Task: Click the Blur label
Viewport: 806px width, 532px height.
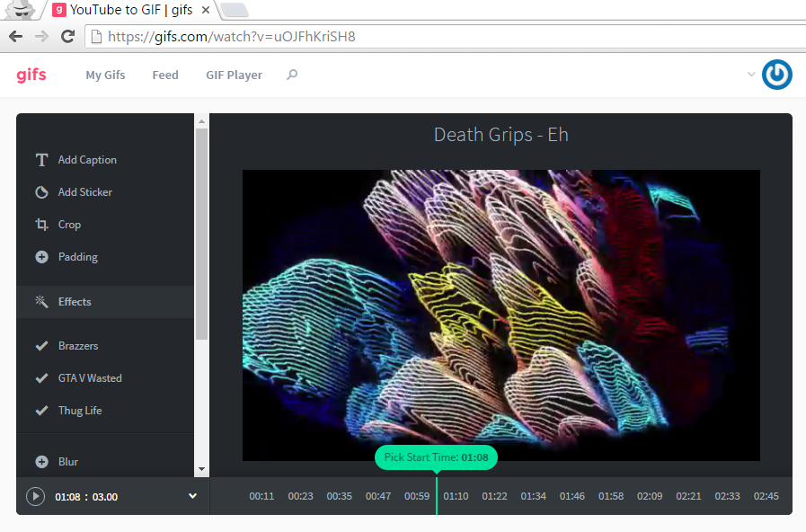Action: tap(68, 462)
